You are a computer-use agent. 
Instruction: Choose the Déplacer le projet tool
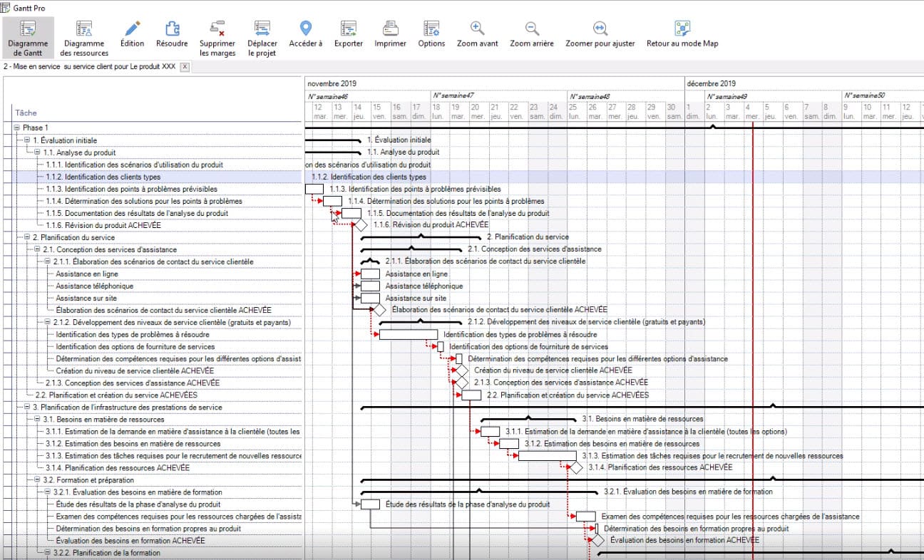click(262, 38)
